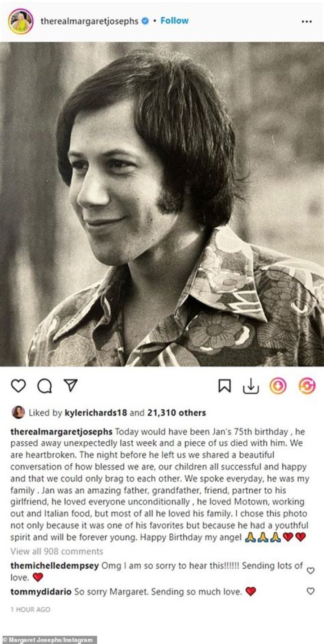Open tommydidario's profile

pyautogui.click(x=40, y=592)
